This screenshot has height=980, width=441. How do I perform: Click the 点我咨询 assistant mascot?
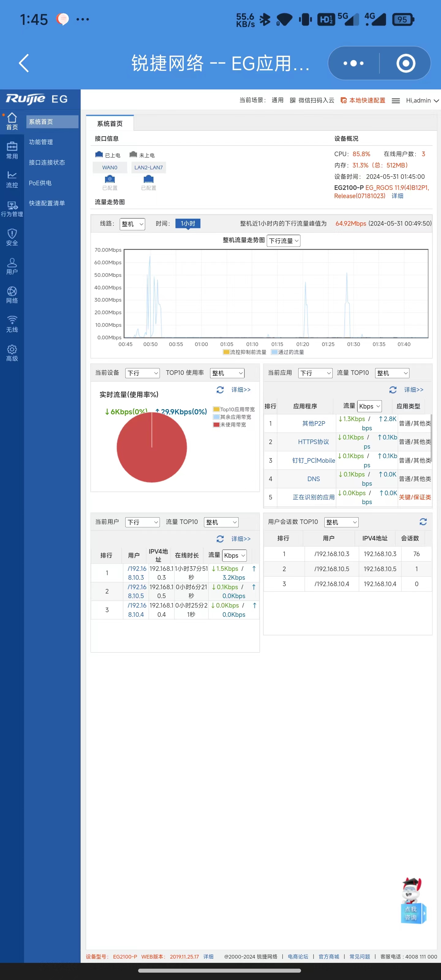click(413, 902)
